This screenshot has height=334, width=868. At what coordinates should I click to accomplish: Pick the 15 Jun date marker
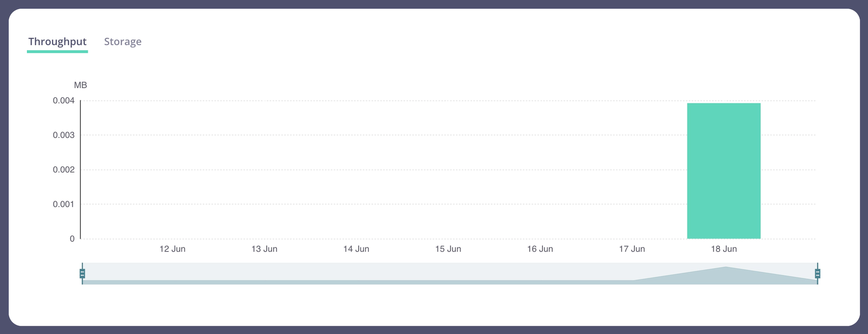click(x=448, y=249)
